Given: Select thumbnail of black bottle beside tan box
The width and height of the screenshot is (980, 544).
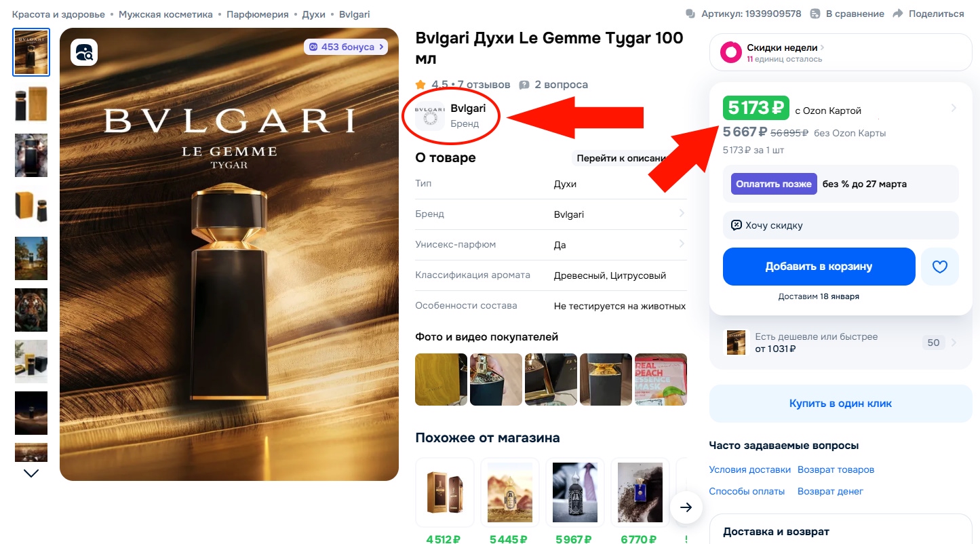Looking at the screenshot, I should 31,104.
